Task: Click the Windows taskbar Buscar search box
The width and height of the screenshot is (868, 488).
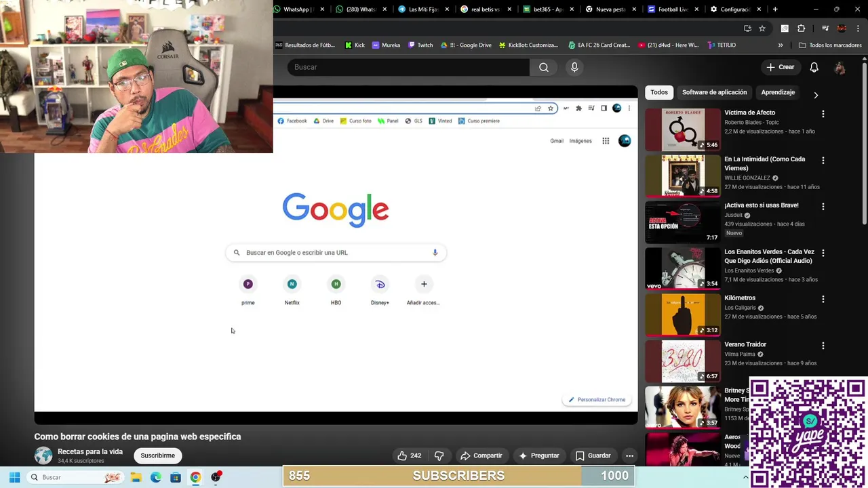Action: [74, 477]
